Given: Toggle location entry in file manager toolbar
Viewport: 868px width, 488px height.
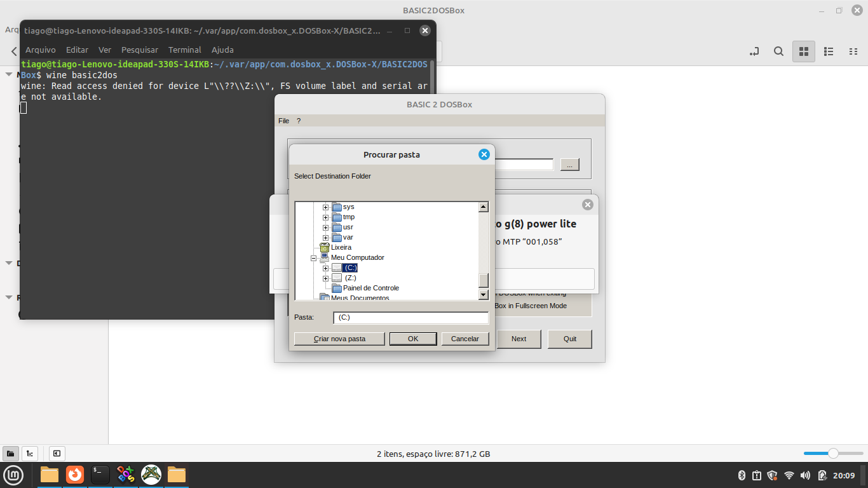Looking at the screenshot, I should pyautogui.click(x=754, y=51).
